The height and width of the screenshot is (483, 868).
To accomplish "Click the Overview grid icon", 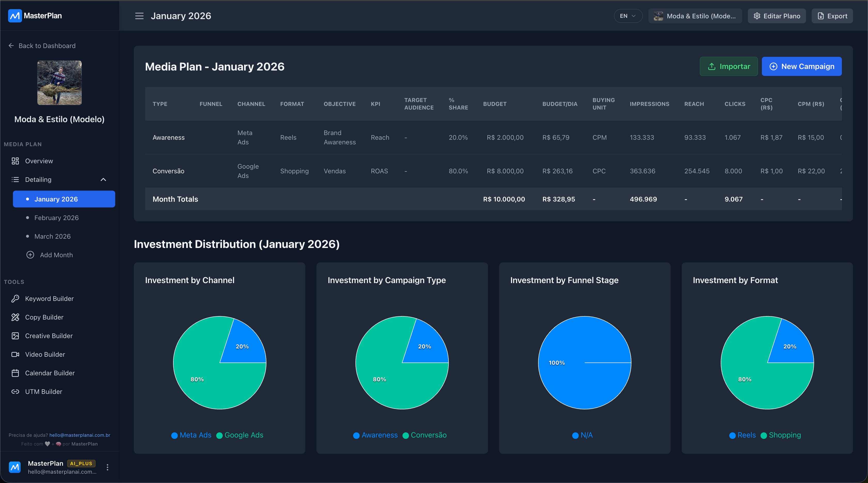I will tap(15, 161).
